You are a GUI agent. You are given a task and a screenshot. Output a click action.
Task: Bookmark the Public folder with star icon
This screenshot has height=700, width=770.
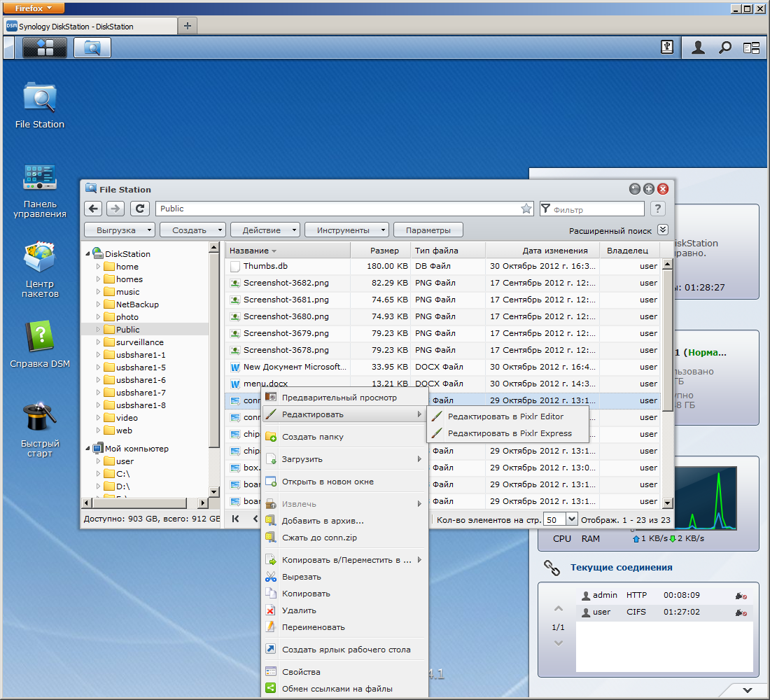526,209
